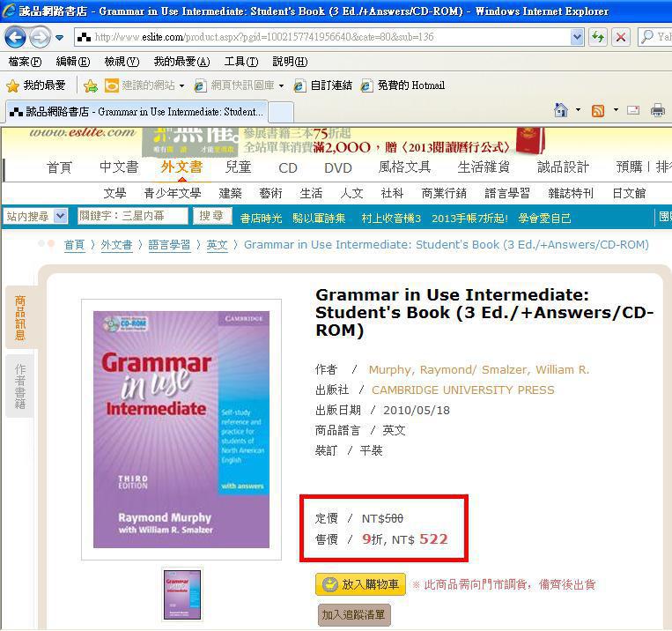
Task: Click 英文 in the breadcrumb trail
Action: coord(217,245)
